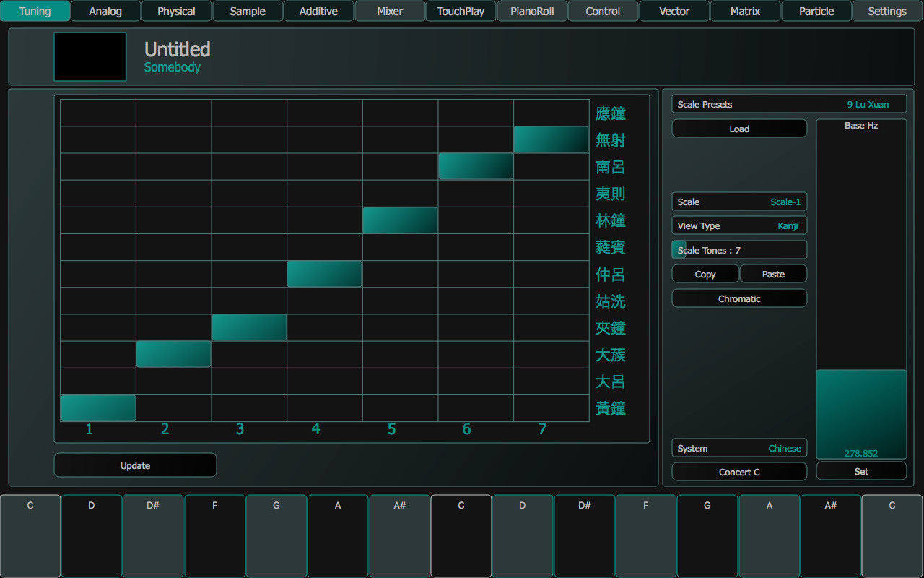
Task: Switch to the Particle tab
Action: pyautogui.click(x=816, y=11)
